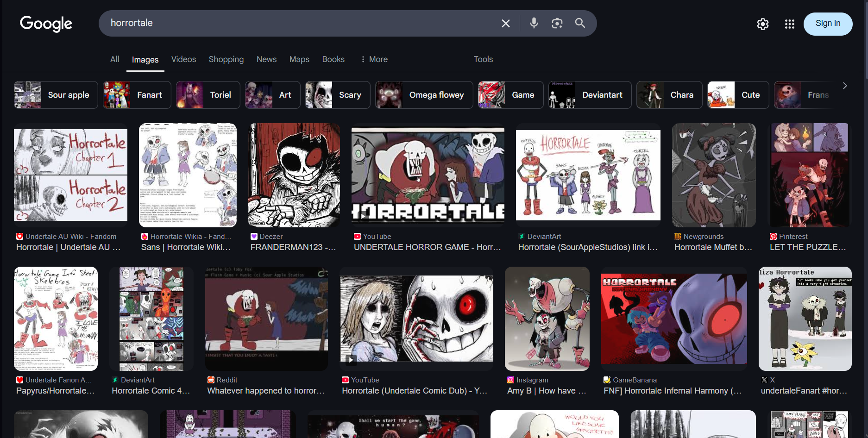
Task: Open Aliza Horrortale X post thumbnail
Action: tap(805, 319)
